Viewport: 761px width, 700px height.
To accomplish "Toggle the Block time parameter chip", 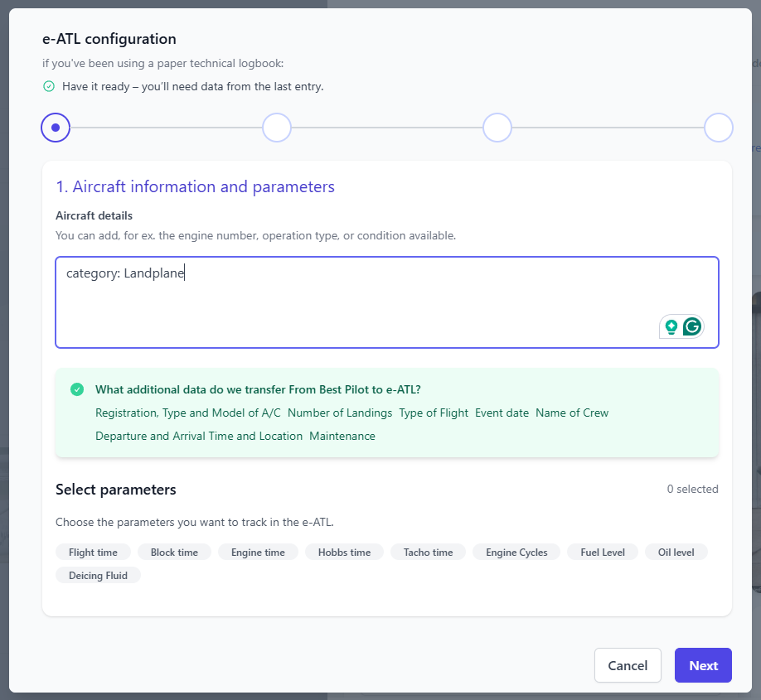I will (174, 552).
